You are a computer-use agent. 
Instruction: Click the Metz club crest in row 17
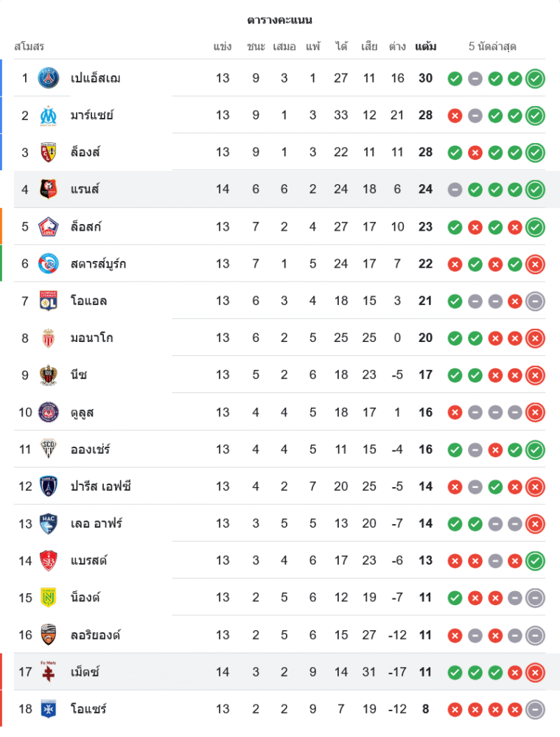[x=49, y=671]
